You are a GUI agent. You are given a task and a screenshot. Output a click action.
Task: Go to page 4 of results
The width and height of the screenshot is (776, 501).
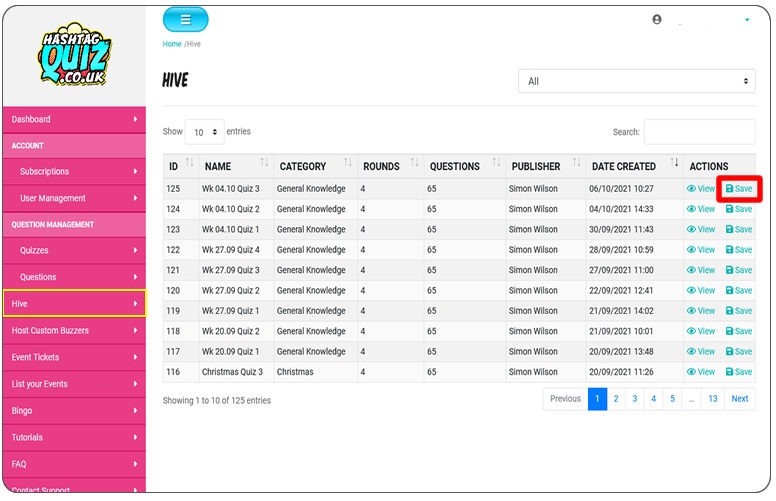coord(654,399)
